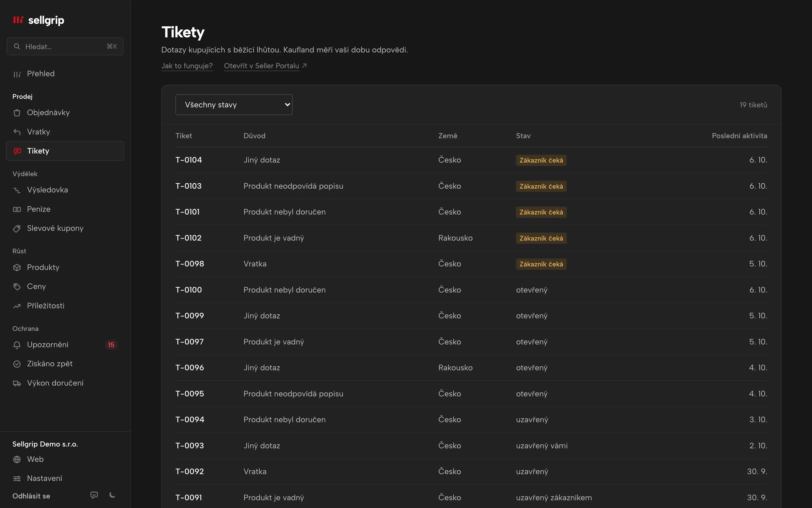This screenshot has width=812, height=508.
Task: Click Zákazník čeká badge for T-0102
Action: (x=541, y=238)
